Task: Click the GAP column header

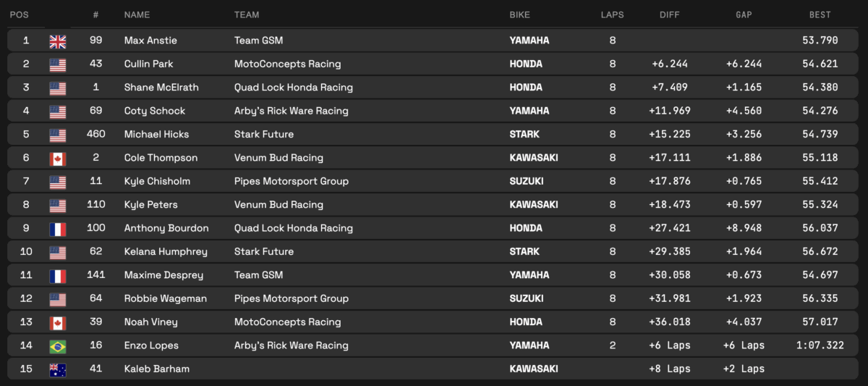Action: coord(744,14)
